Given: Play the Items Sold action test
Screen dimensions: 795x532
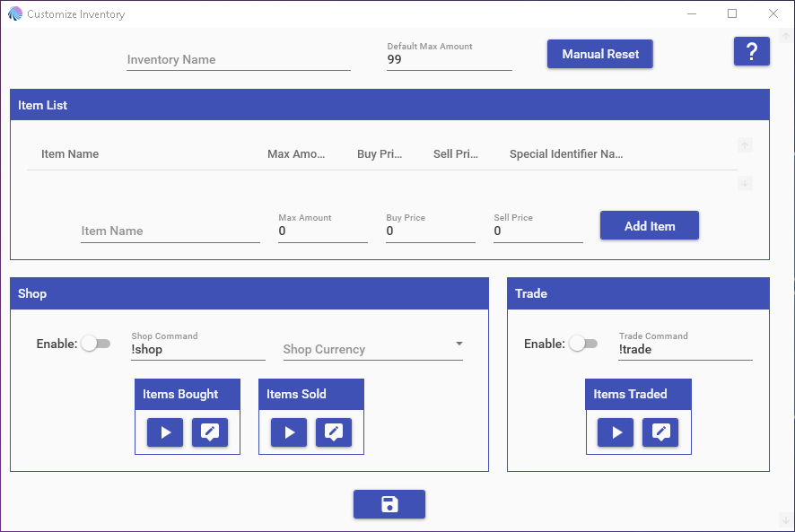Looking at the screenshot, I should (289, 432).
